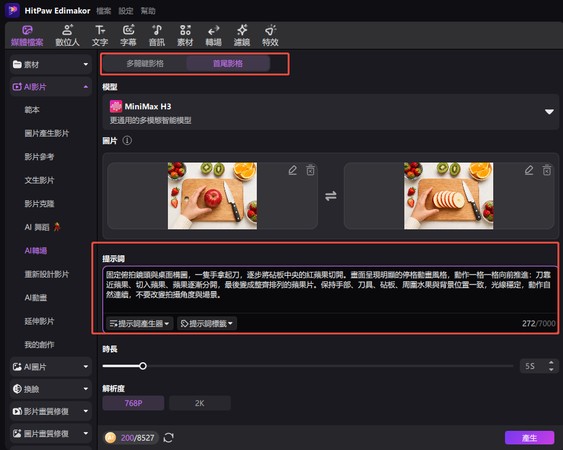
Task: Open the 提示詞產生器 dropdown
Action: point(139,324)
